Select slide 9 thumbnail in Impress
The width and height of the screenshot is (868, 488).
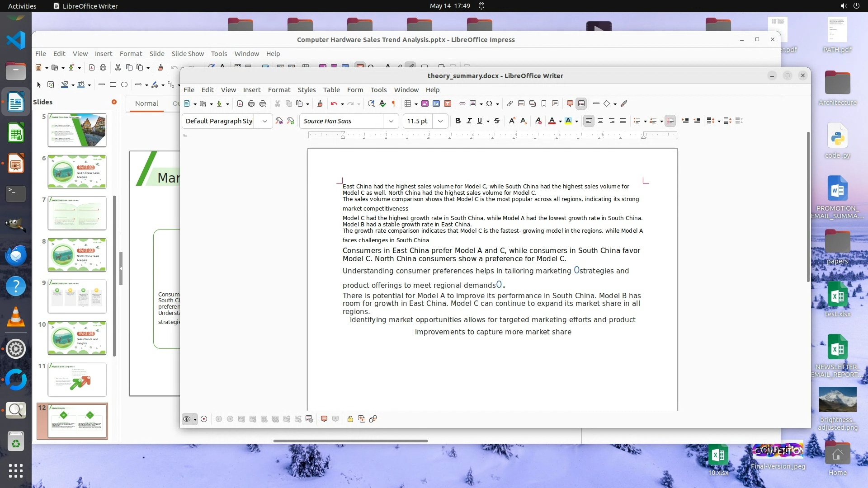point(77,296)
